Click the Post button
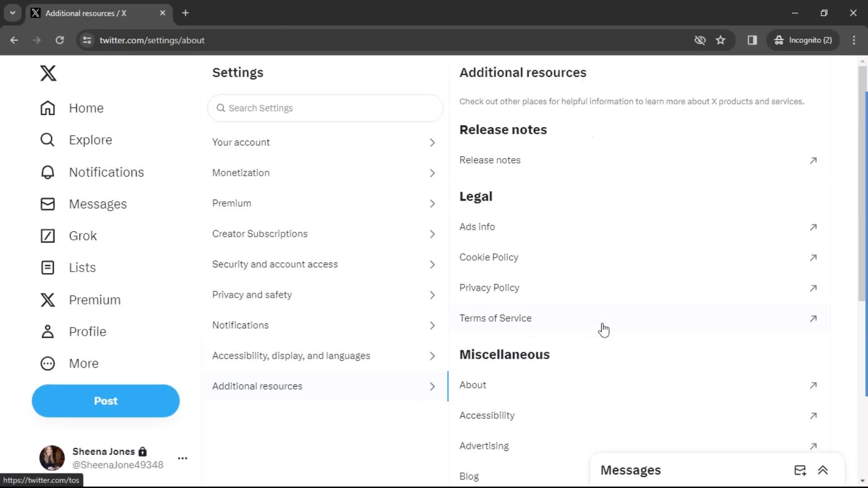This screenshot has height=488, width=868. (x=105, y=400)
